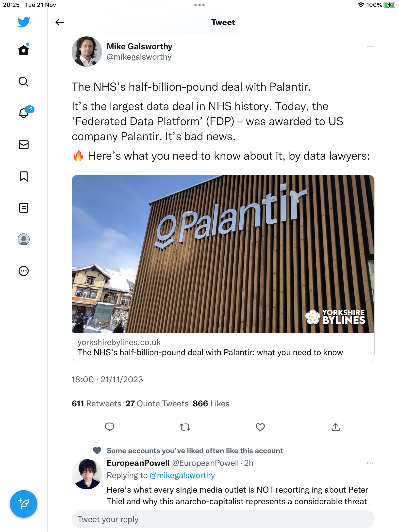Open the Search magnifier in sidebar

tap(24, 82)
